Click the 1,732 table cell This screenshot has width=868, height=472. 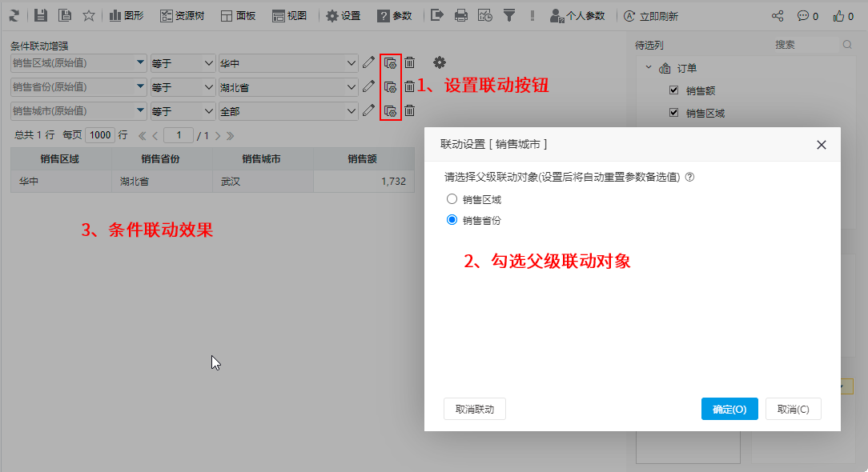pos(364,181)
